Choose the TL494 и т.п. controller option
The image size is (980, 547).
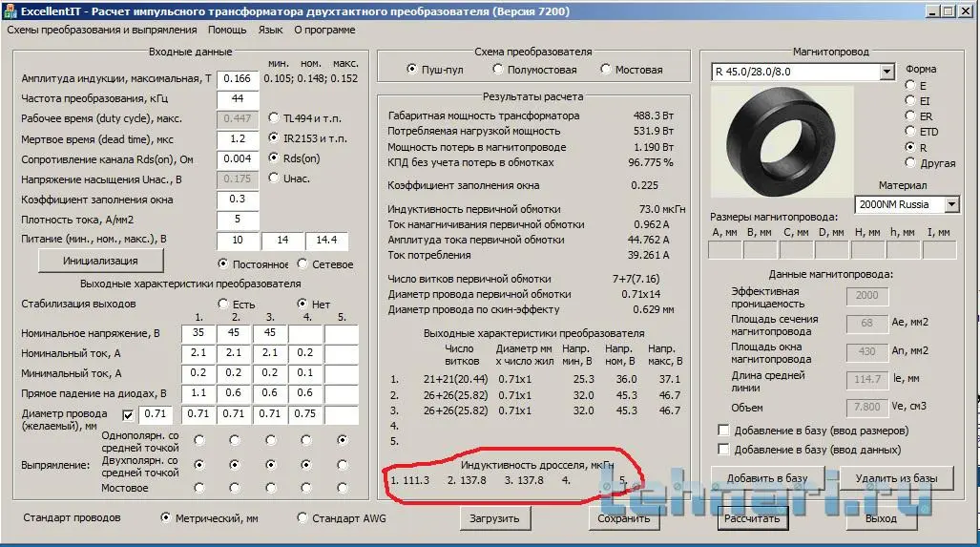273,117
